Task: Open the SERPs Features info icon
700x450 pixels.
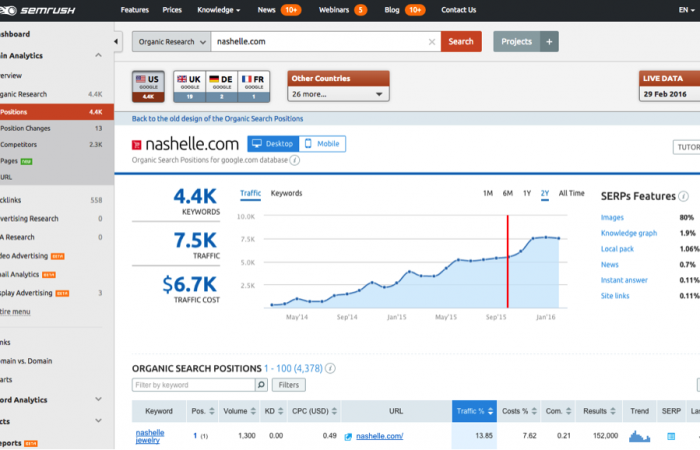Action: click(x=683, y=196)
